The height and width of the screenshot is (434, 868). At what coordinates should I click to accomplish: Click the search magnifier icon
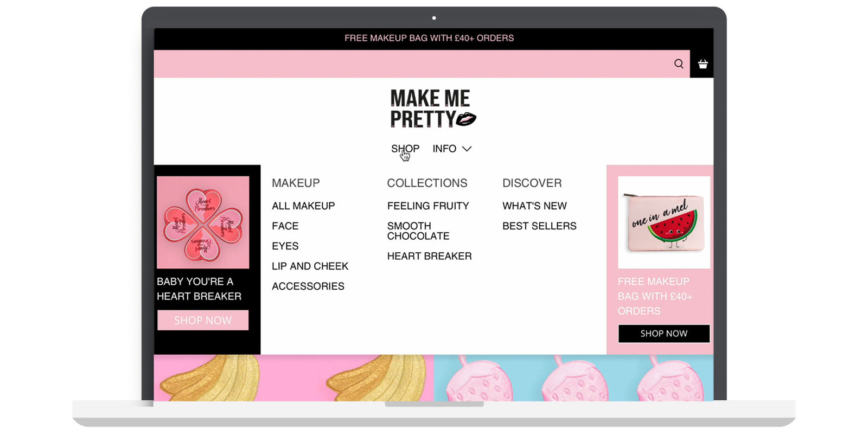click(x=679, y=64)
